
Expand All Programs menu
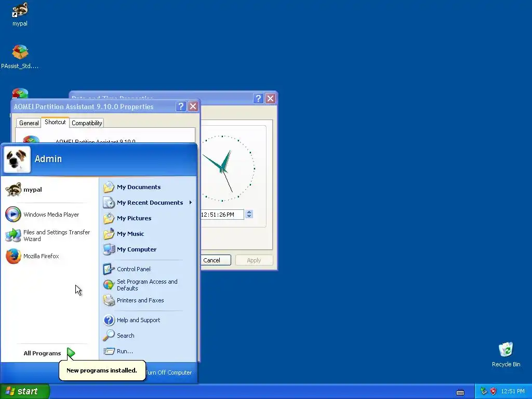click(48, 353)
